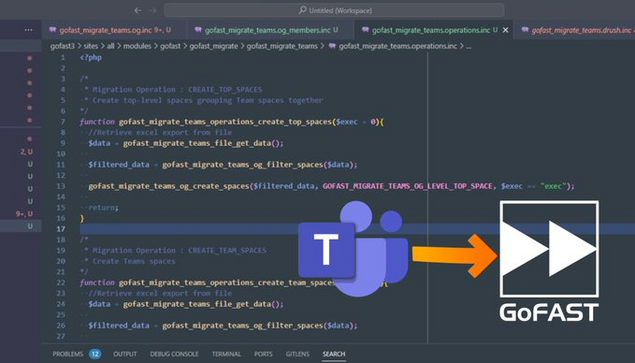Click the CREATE_TEAM_SPACES comment on line 19
The width and height of the screenshot is (635, 363).
click(227, 250)
